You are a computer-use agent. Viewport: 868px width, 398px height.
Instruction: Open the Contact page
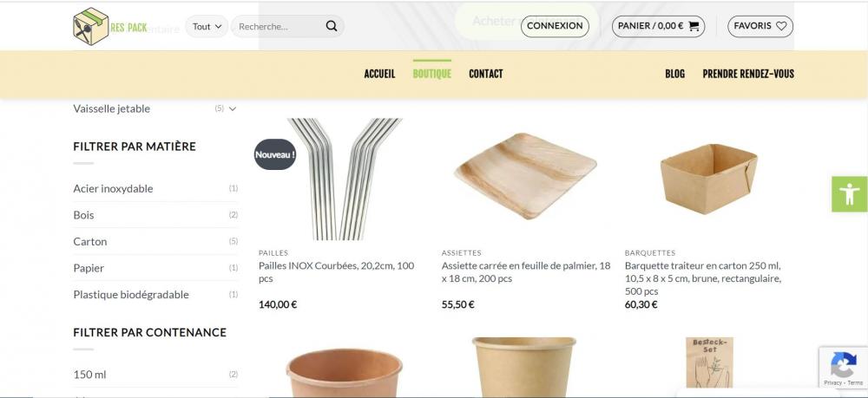[x=486, y=74]
